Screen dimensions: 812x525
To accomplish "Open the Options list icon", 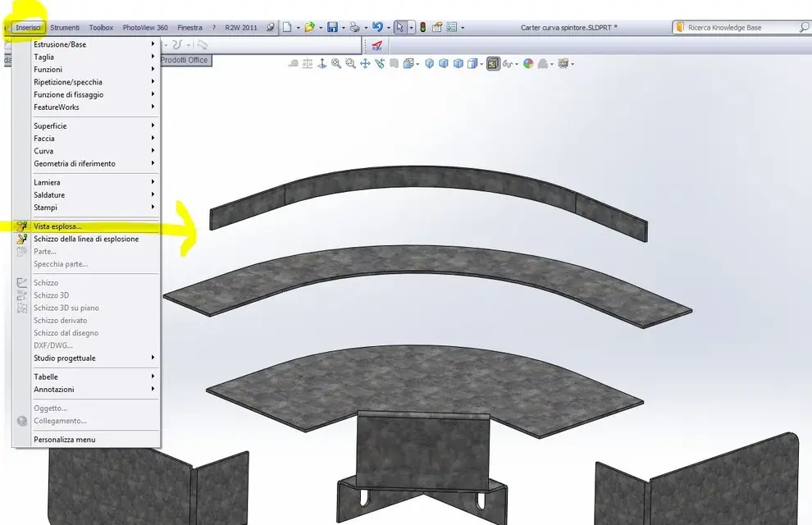I will (x=452, y=27).
